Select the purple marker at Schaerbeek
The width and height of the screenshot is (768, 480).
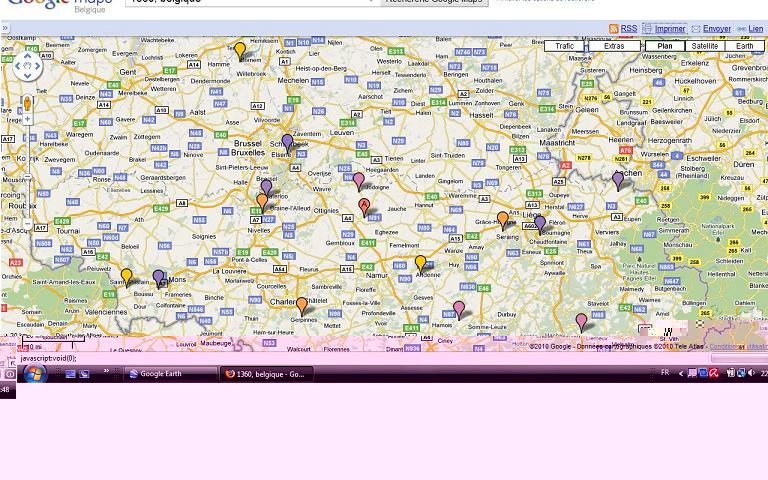coord(287,143)
